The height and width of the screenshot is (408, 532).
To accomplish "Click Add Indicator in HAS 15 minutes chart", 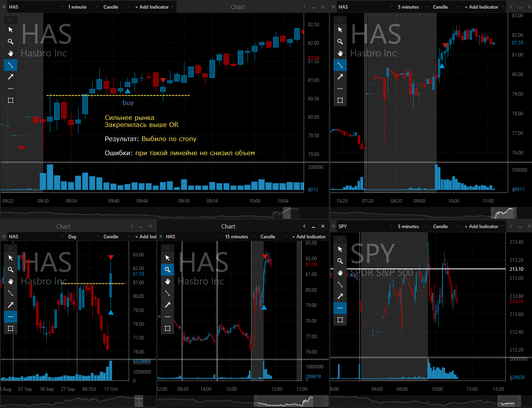I will click(x=309, y=237).
